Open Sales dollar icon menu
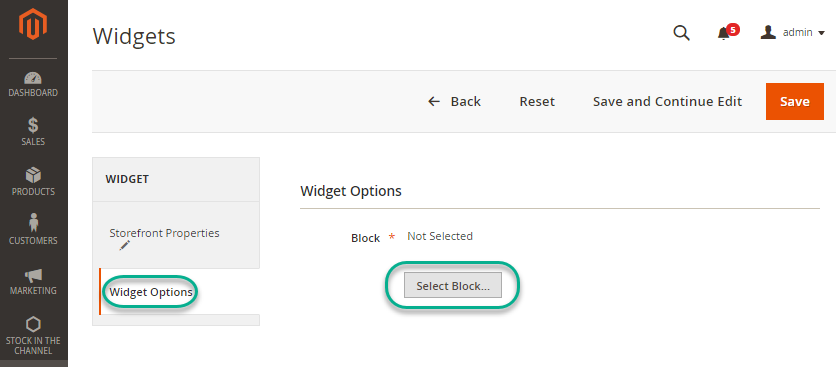Viewport: 836px width, 367px height. click(33, 126)
